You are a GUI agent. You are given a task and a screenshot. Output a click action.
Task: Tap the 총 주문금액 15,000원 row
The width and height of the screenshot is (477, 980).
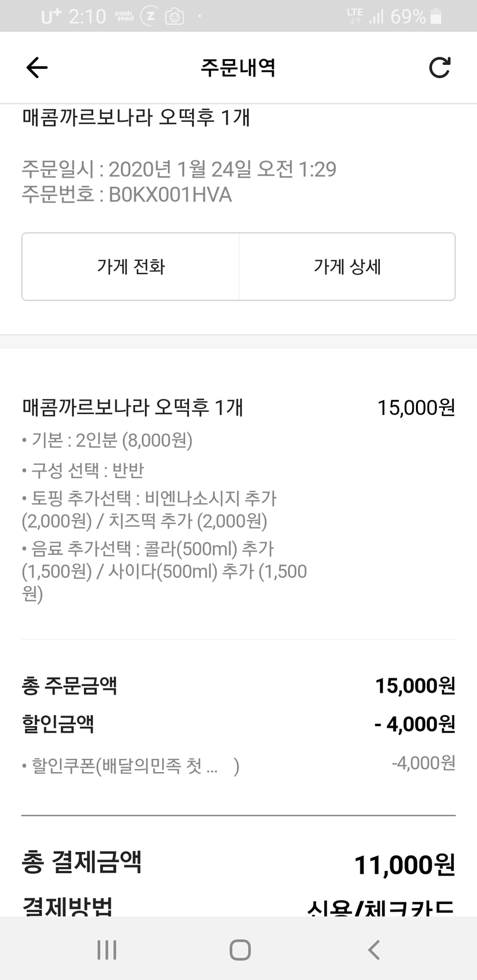coord(238,685)
